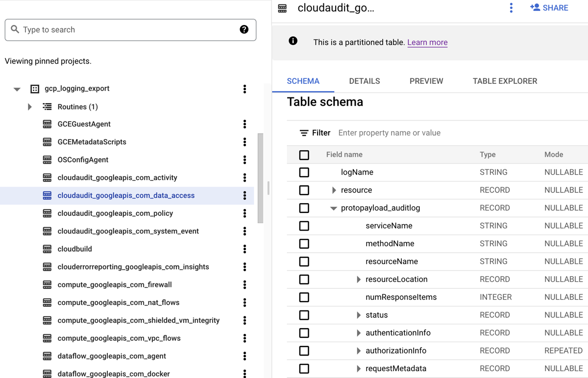Check the select-all checkbox in the header row
The width and height of the screenshot is (588, 378).
tap(304, 155)
